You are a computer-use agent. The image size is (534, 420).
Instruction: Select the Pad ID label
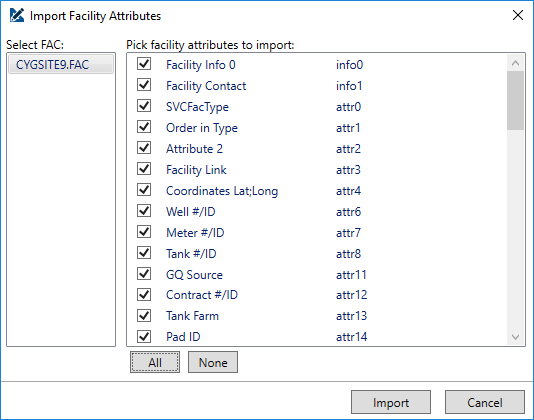tap(183, 337)
